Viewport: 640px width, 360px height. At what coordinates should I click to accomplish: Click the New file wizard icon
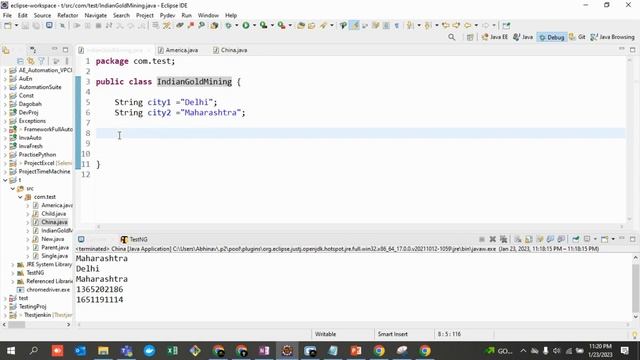pos(7,25)
